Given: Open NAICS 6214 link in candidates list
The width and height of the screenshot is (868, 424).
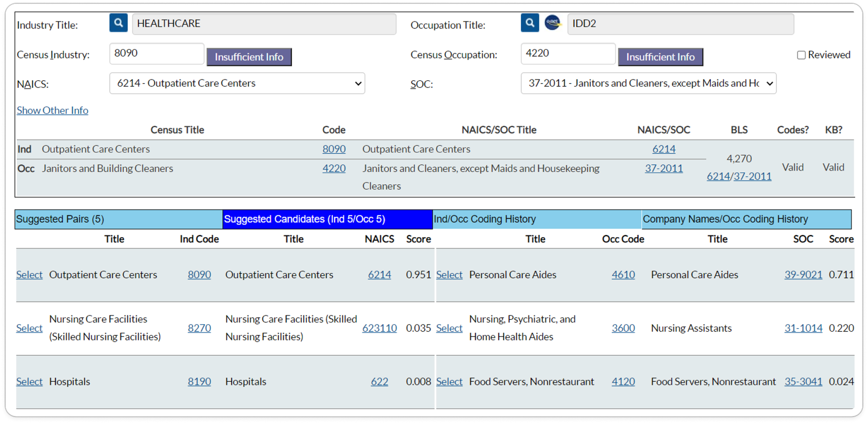Looking at the screenshot, I should pos(379,275).
